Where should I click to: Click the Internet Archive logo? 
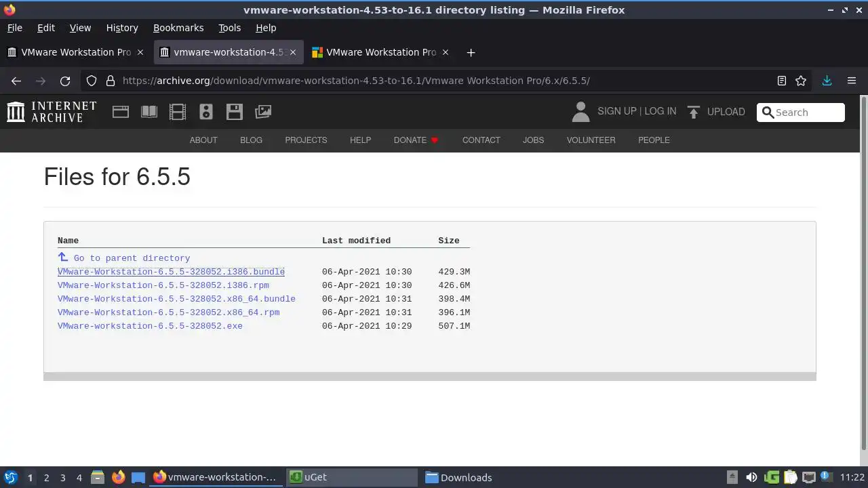coord(52,112)
